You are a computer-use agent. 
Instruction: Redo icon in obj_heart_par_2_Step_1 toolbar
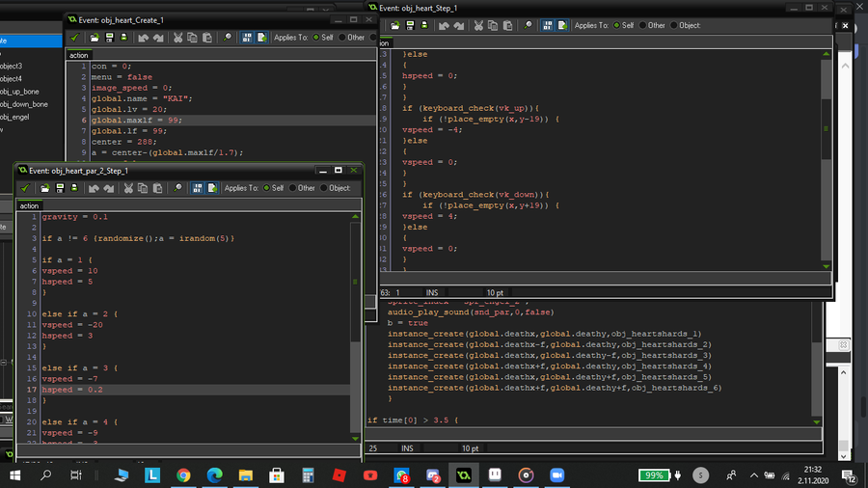pyautogui.click(x=108, y=188)
